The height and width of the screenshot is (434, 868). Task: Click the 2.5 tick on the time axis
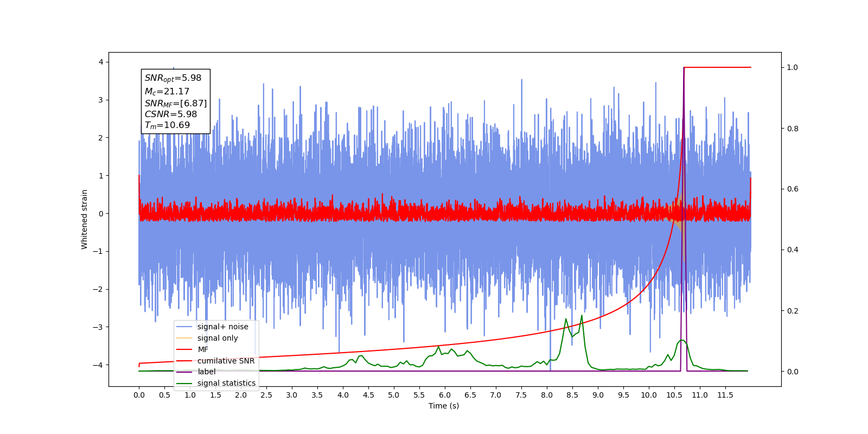[x=266, y=395]
